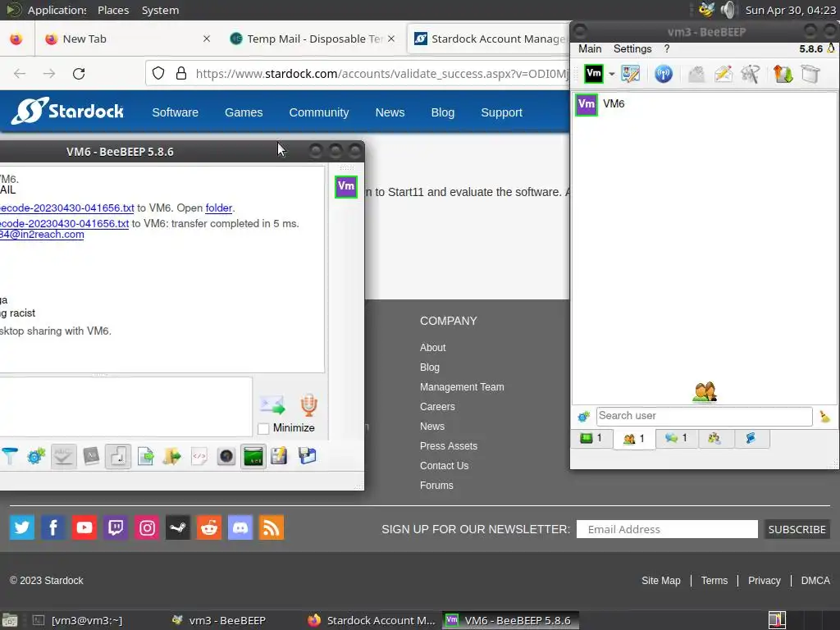Click the send file document icon
Screen dimensions: 840x630
click(145, 456)
